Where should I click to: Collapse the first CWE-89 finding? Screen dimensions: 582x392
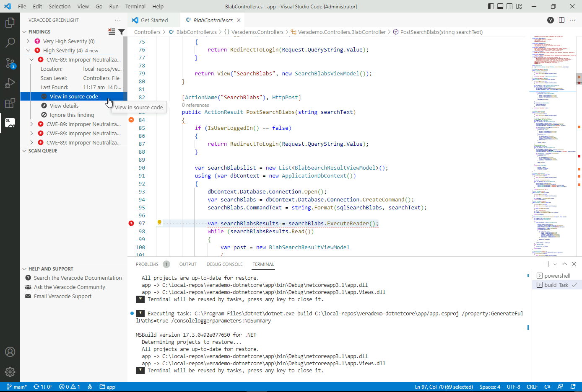(31, 59)
